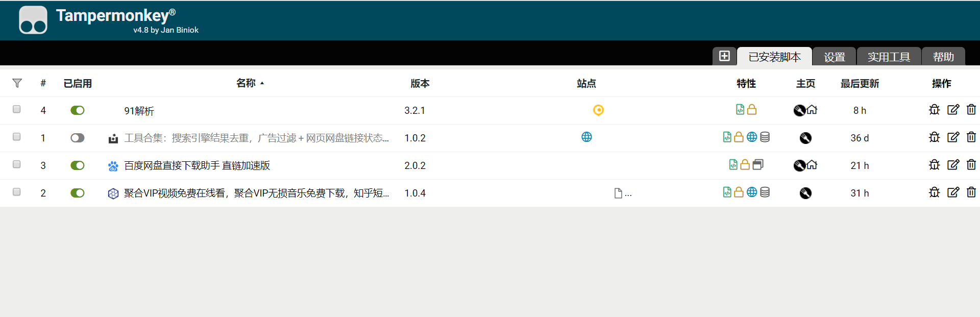The height and width of the screenshot is (317, 980).
Task: Open the 91解析 script name
Action: pyautogui.click(x=139, y=111)
